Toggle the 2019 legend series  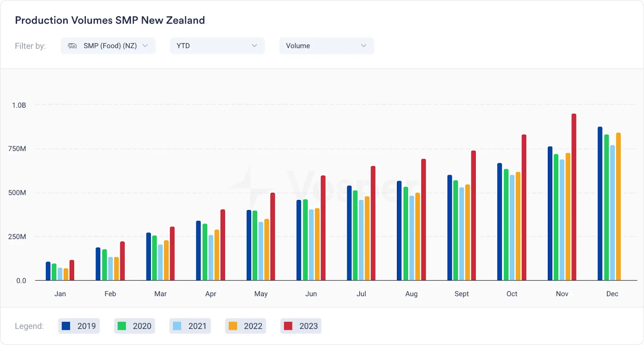pyautogui.click(x=79, y=326)
